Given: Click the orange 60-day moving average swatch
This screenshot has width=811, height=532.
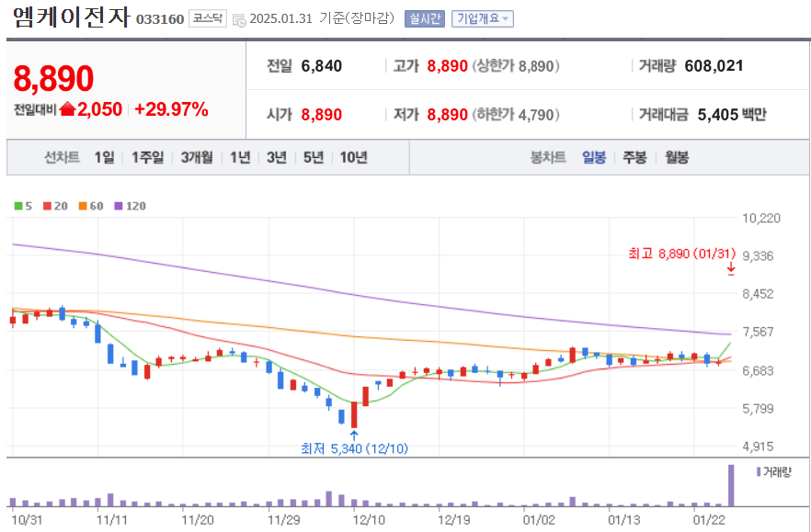Looking at the screenshot, I should [83, 206].
